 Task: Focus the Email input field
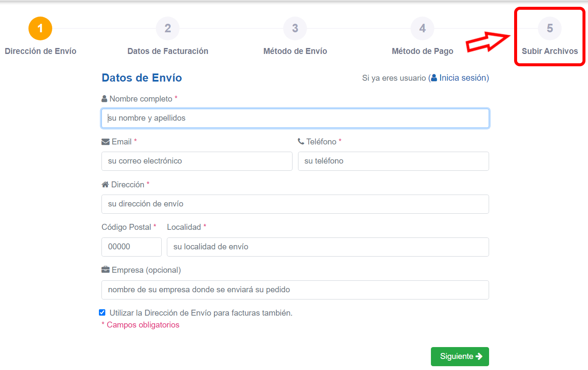[197, 161]
